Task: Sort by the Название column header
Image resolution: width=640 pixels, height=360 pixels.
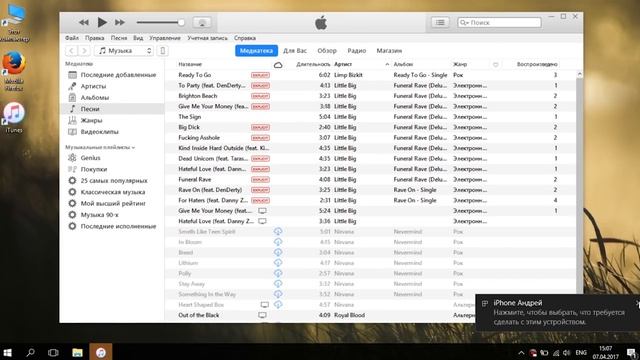Action: click(190, 64)
